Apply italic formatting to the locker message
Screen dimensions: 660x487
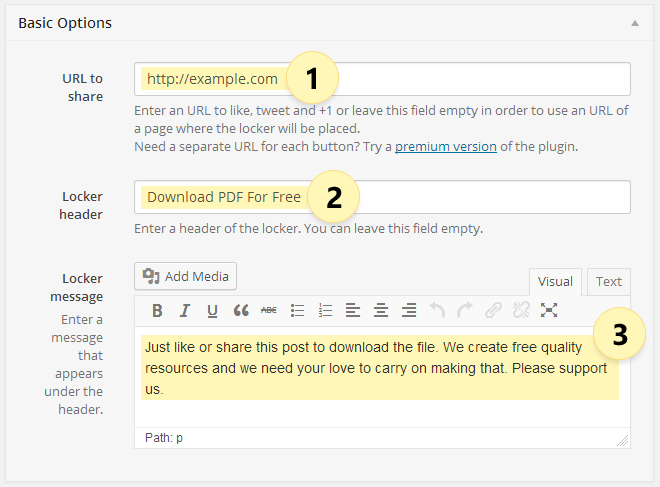(185, 310)
